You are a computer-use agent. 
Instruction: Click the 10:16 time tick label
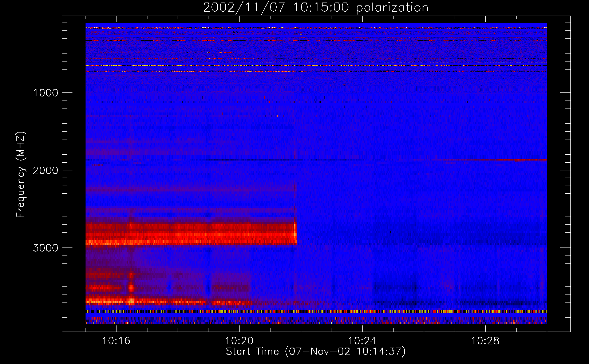(x=116, y=341)
